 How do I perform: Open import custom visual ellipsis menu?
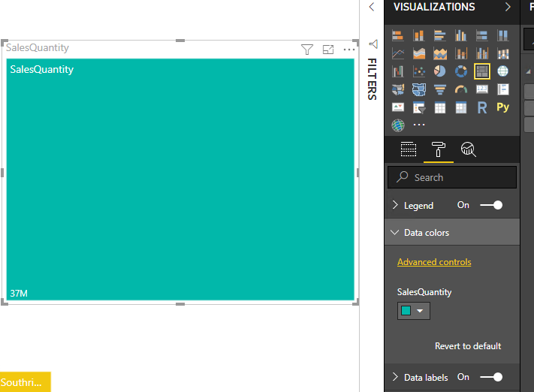[x=419, y=125]
